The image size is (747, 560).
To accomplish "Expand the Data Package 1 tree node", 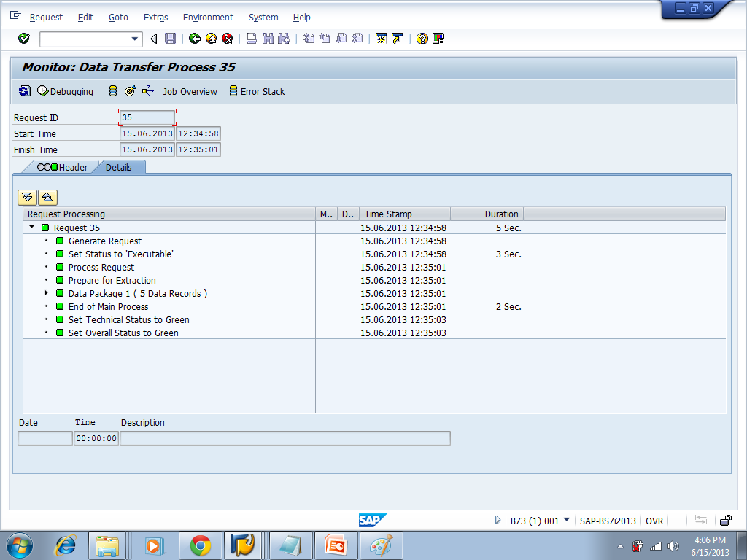I will click(x=45, y=293).
